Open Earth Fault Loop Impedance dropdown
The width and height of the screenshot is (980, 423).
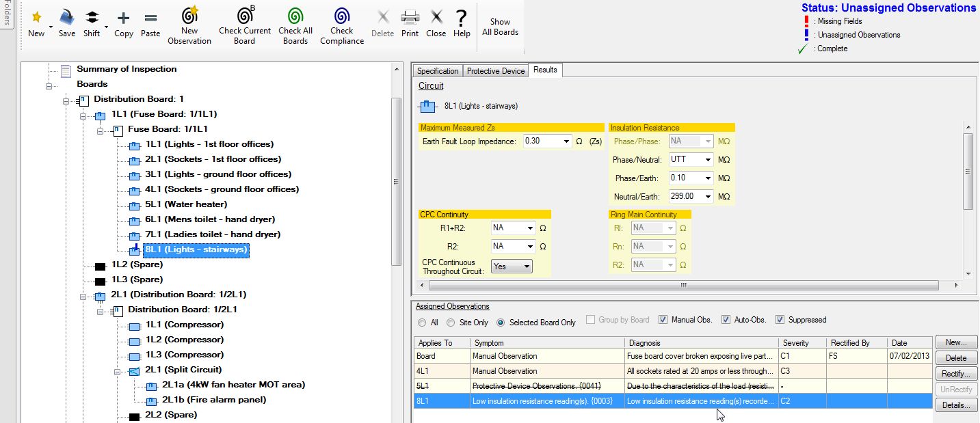566,141
